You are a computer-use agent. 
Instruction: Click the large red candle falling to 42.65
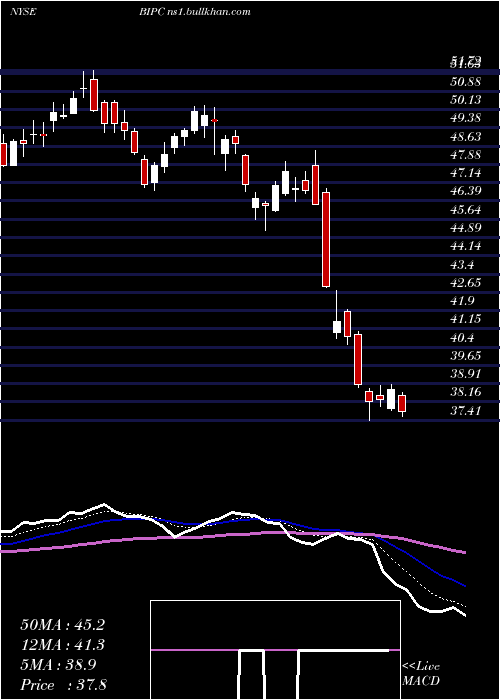[326, 239]
